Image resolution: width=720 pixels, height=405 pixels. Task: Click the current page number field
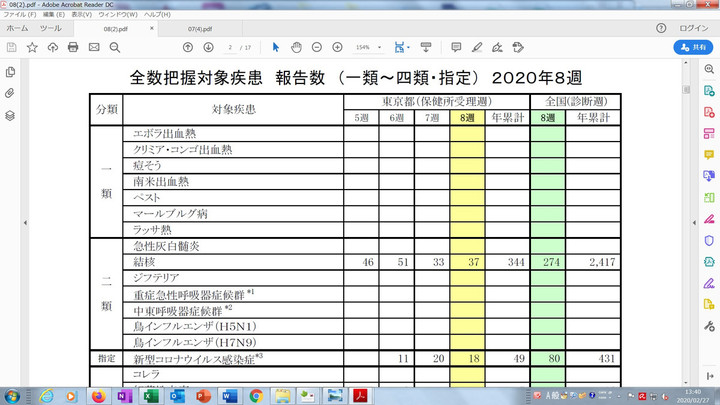(231, 47)
